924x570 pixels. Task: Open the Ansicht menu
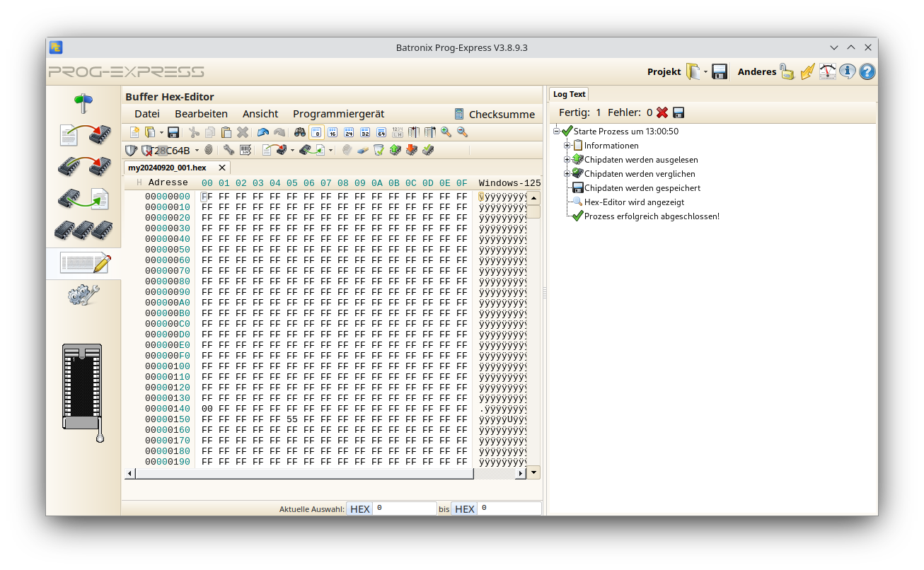(260, 114)
